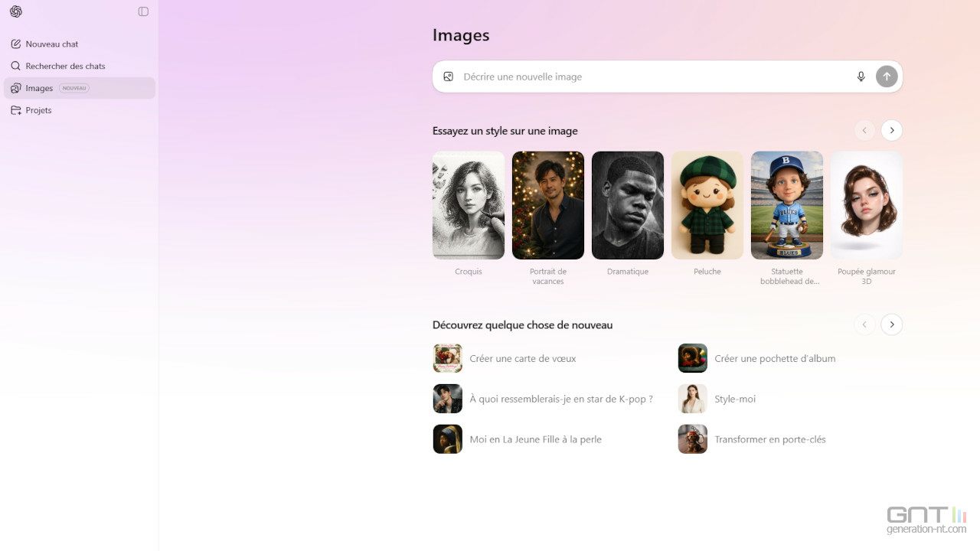Image resolution: width=980 pixels, height=551 pixels.
Task: Click Créer une pochette d'album
Action: (774, 358)
